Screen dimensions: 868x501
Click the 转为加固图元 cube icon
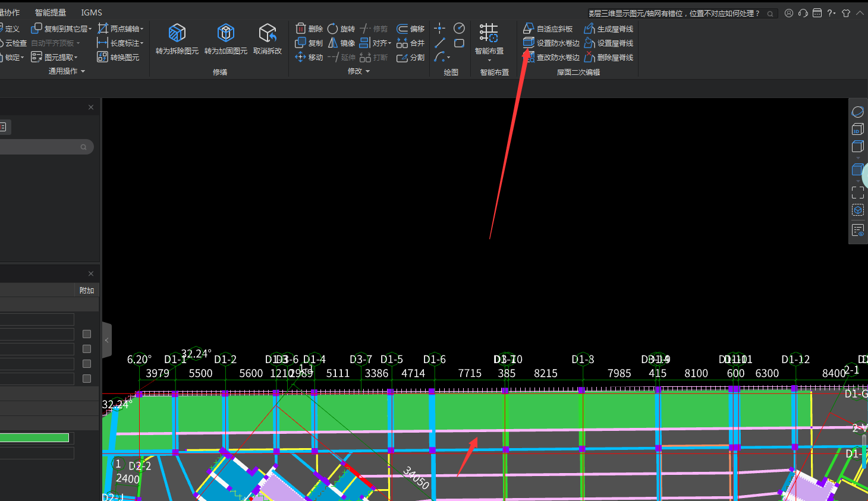(x=225, y=33)
